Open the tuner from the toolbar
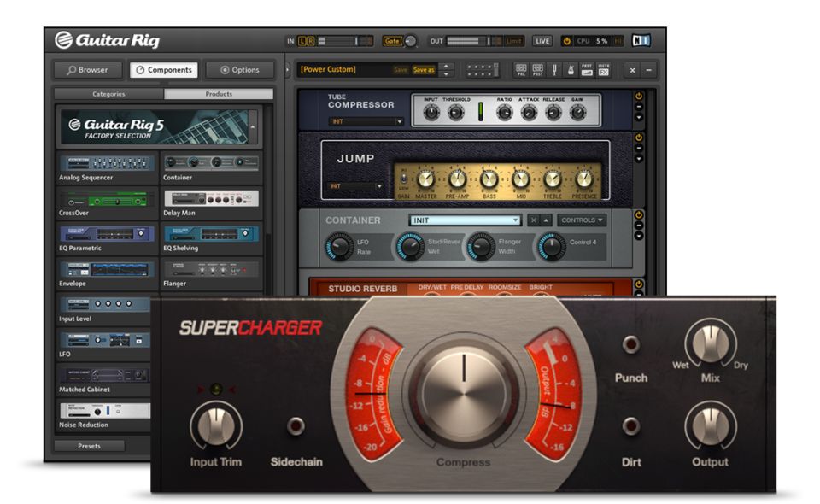 click(x=553, y=70)
